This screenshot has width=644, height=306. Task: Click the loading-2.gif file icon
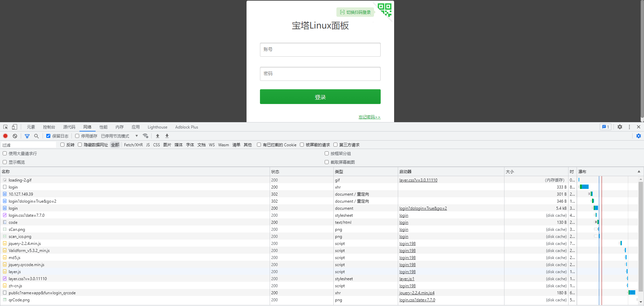[x=5, y=180]
